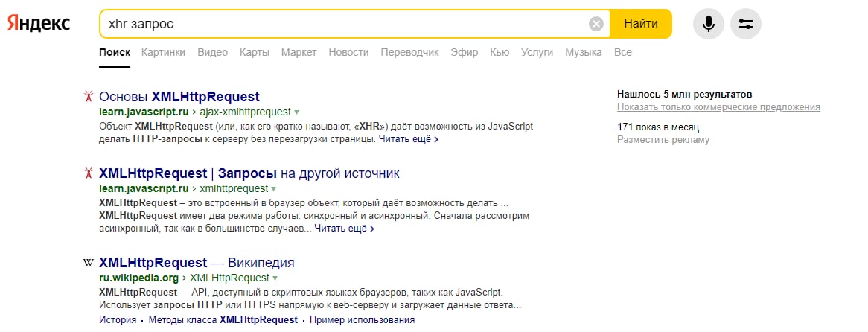Clear the search field with the X icon
The image size is (868, 332).
(596, 24)
